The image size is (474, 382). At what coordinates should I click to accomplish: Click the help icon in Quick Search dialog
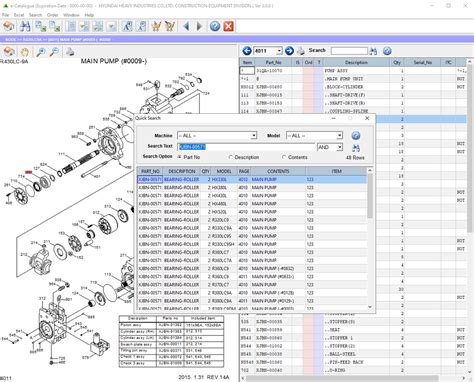click(x=356, y=136)
